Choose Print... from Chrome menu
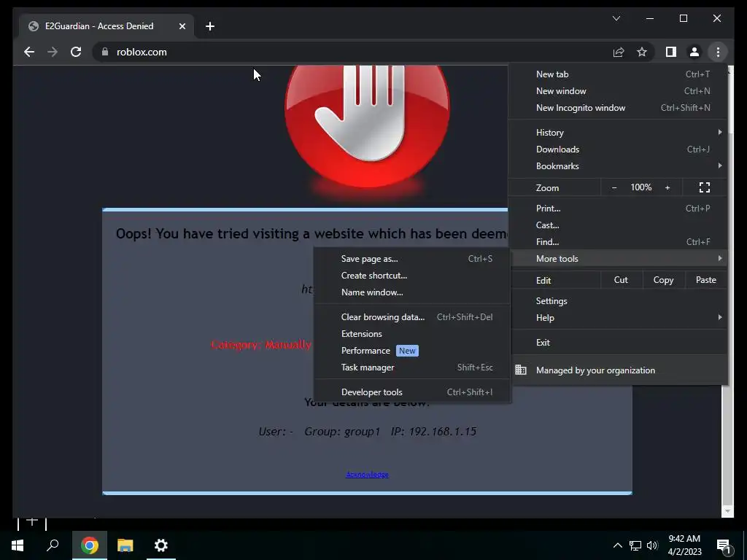 (x=618, y=208)
